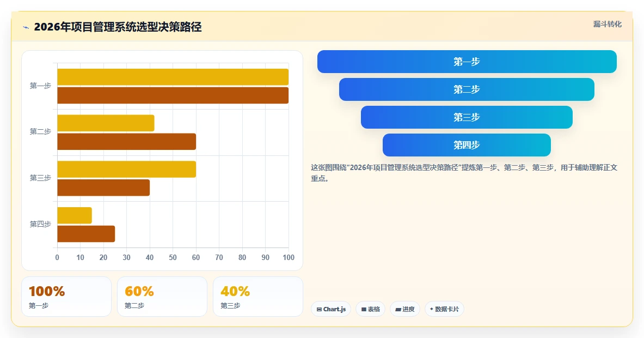
Task: Click the x-axis value 0
Action: tap(57, 257)
